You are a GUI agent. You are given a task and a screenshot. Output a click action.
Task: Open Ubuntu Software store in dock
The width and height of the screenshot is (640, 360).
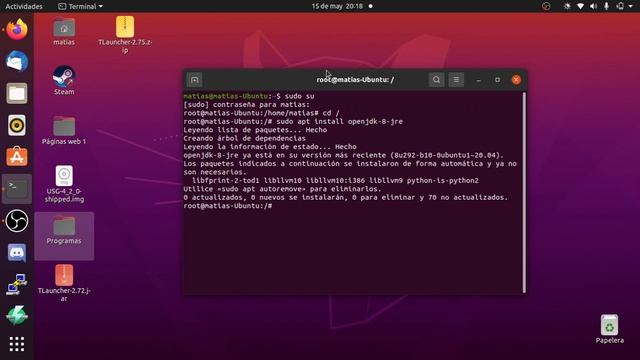[17, 157]
